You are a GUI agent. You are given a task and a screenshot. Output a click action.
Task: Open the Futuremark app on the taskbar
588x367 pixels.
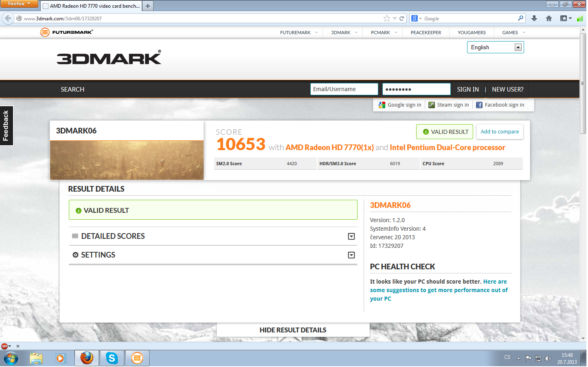137,358
